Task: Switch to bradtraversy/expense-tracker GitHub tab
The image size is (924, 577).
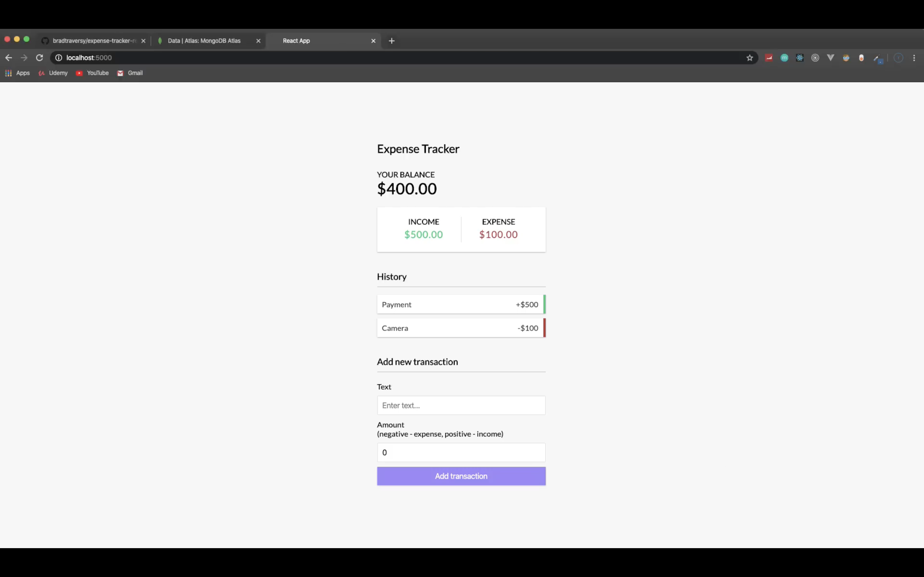Action: click(x=94, y=41)
